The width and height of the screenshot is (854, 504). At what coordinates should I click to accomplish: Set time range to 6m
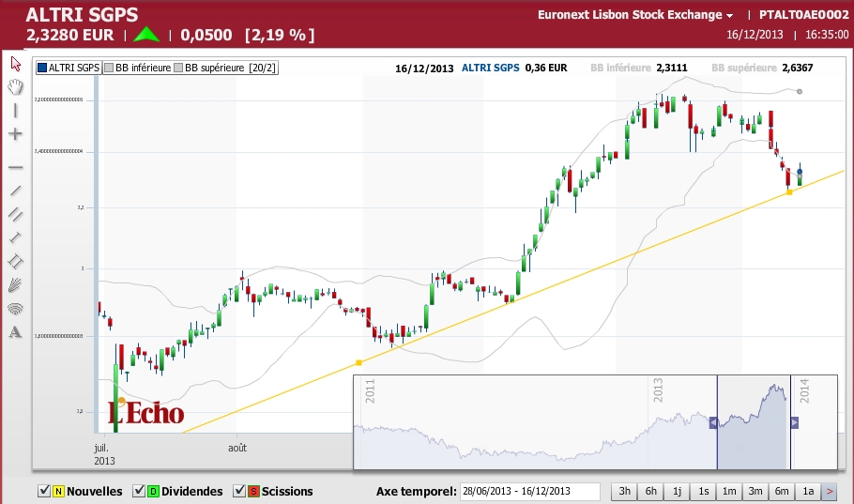782,491
